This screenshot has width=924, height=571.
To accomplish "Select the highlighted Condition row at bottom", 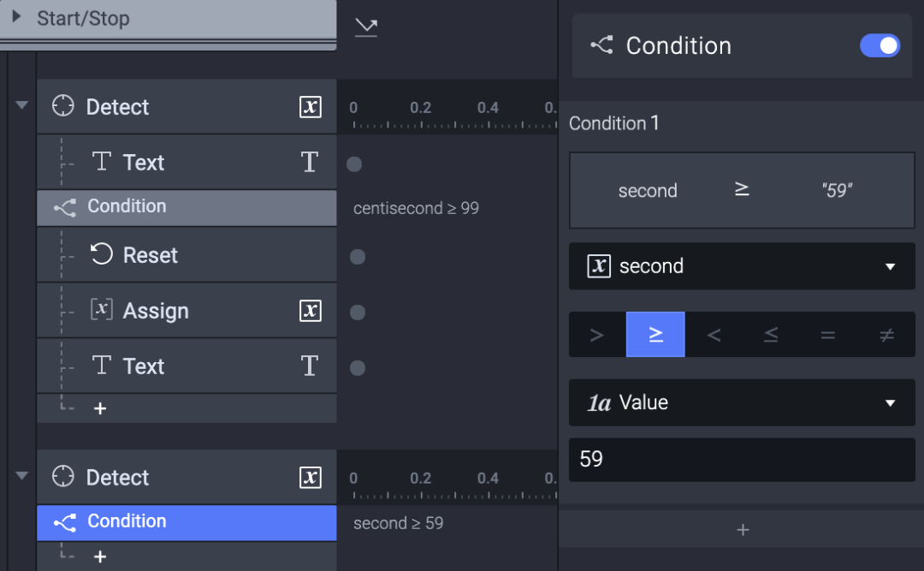I will 187,521.
